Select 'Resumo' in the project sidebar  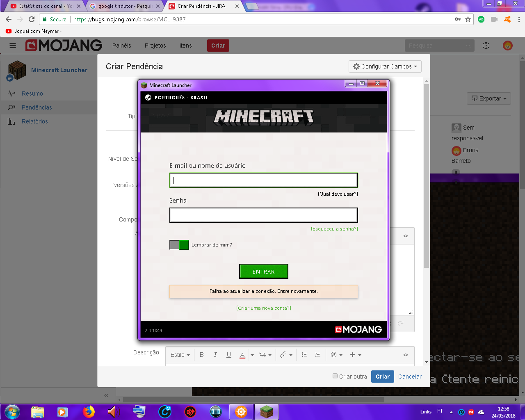(x=32, y=94)
